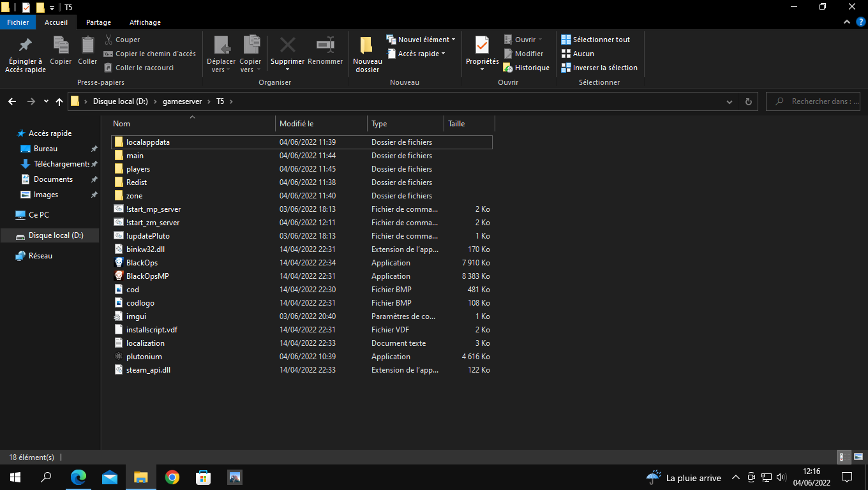Image resolution: width=868 pixels, height=490 pixels.
Task: Click Épingler à Accès rapide pin icon
Action: click(26, 46)
